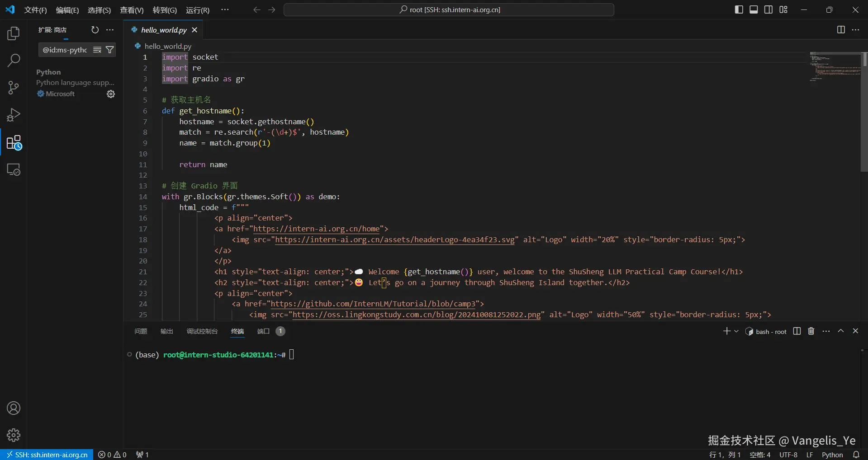Expand the hidden menu bar items

tap(225, 9)
